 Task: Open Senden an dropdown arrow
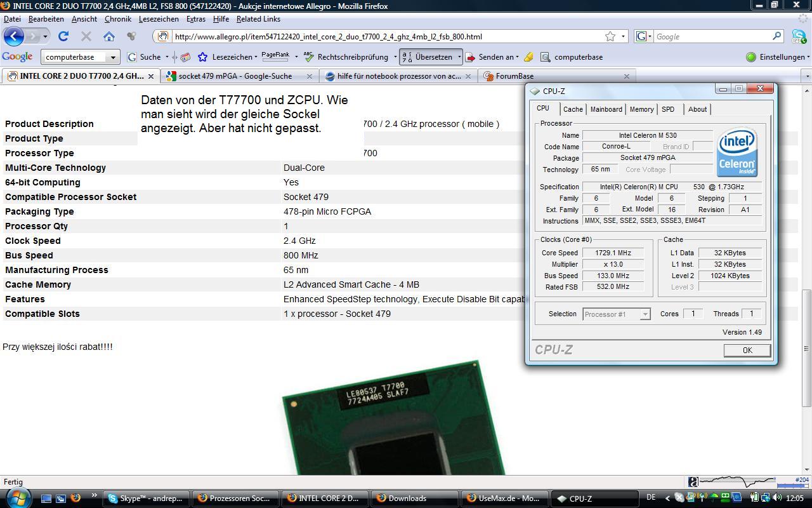pos(518,57)
